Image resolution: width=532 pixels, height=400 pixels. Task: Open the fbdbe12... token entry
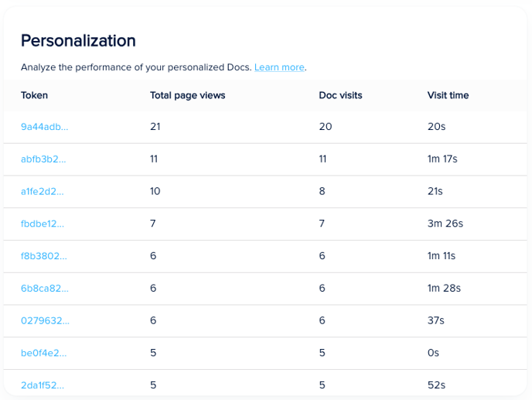tap(43, 224)
